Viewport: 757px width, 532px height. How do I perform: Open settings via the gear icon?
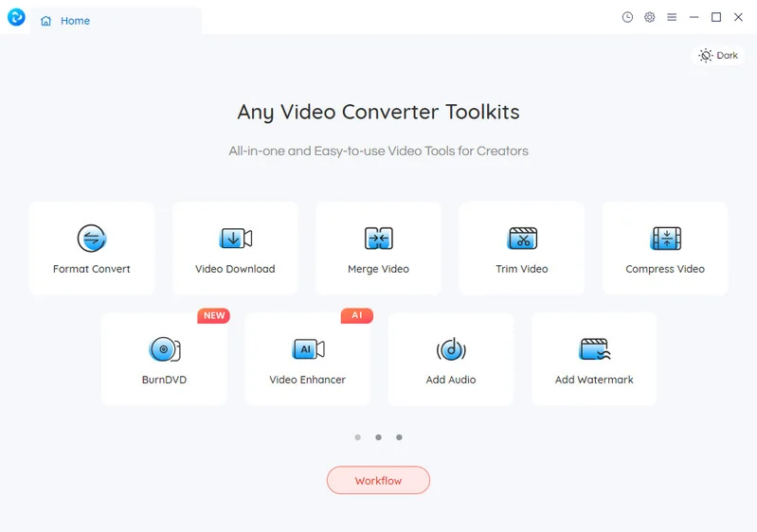tap(649, 17)
